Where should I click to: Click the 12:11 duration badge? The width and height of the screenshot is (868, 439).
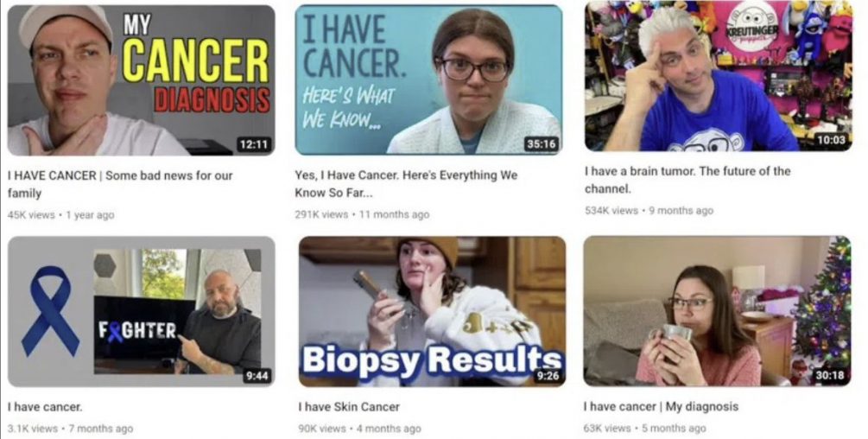(x=254, y=144)
